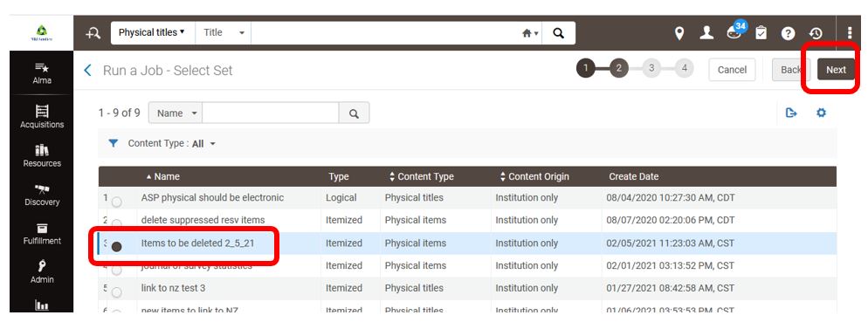This screenshot has height=329, width=868.
Task: Click the institution logo
Action: 42,33
